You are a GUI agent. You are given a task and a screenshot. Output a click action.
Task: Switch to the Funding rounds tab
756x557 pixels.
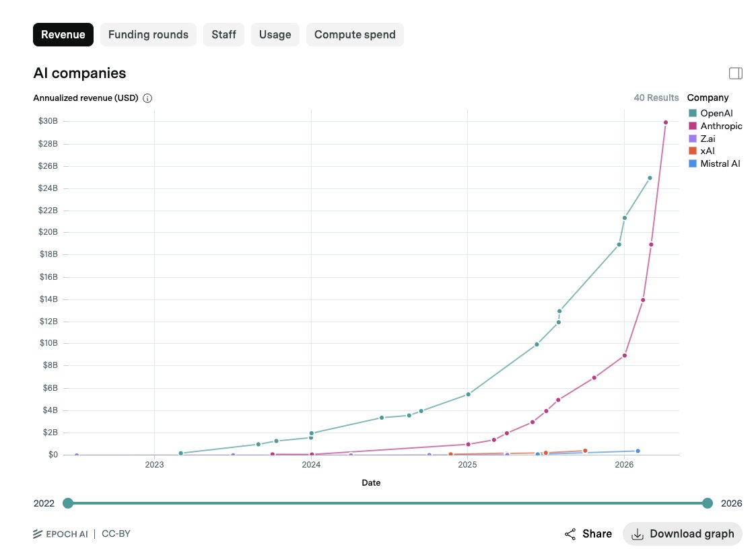point(148,35)
